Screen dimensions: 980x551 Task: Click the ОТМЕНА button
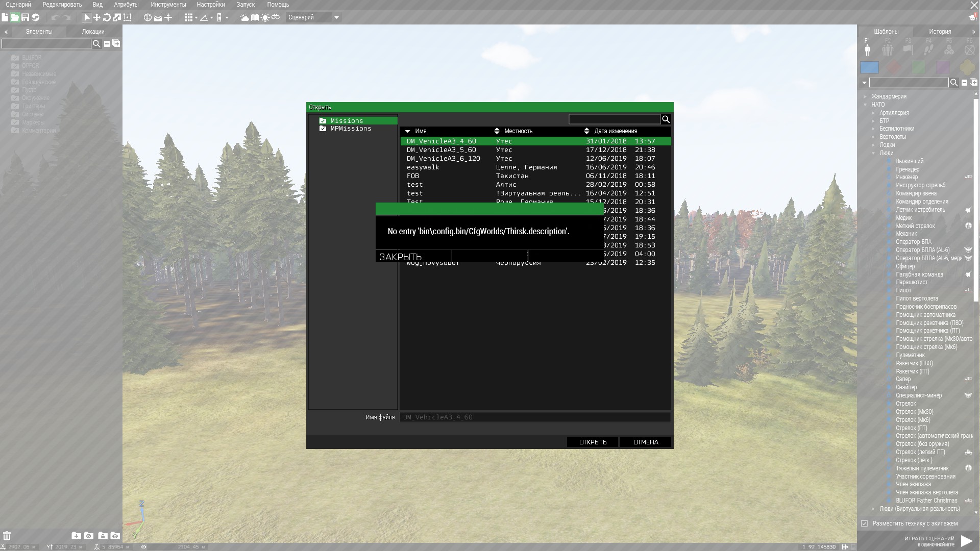[645, 442]
